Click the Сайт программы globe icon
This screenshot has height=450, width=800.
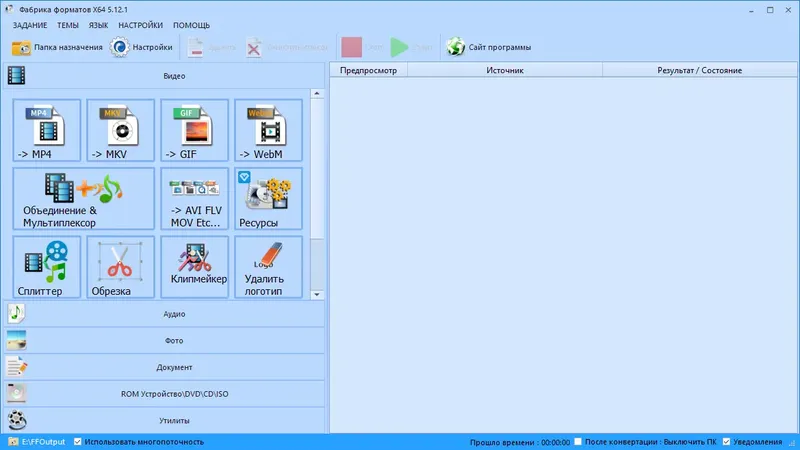point(456,47)
